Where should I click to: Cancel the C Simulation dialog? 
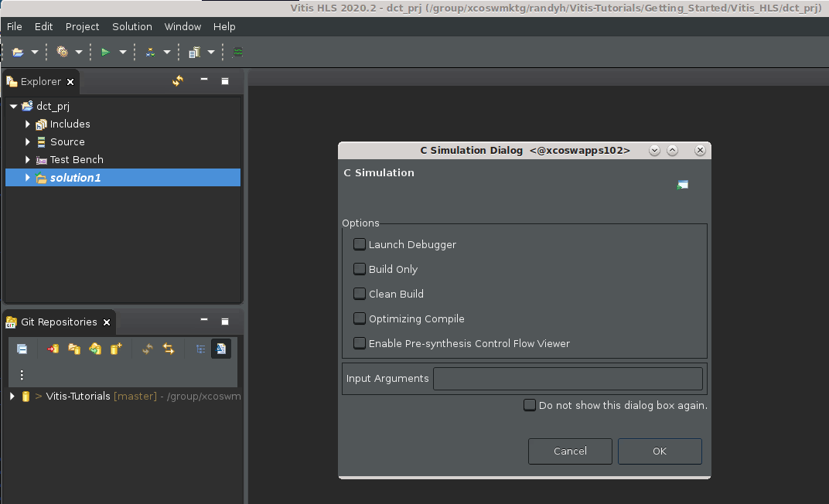coord(570,451)
